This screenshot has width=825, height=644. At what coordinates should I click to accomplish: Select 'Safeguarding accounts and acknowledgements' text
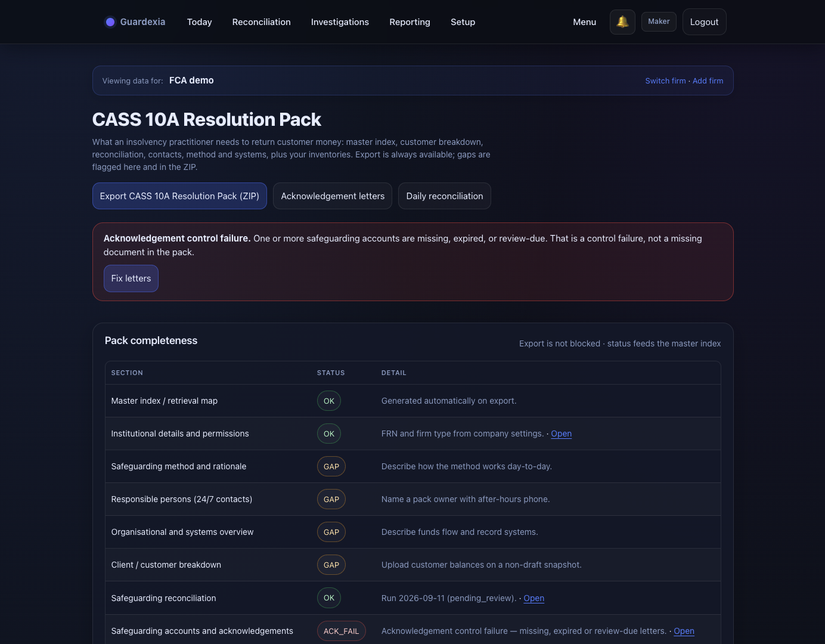click(202, 631)
